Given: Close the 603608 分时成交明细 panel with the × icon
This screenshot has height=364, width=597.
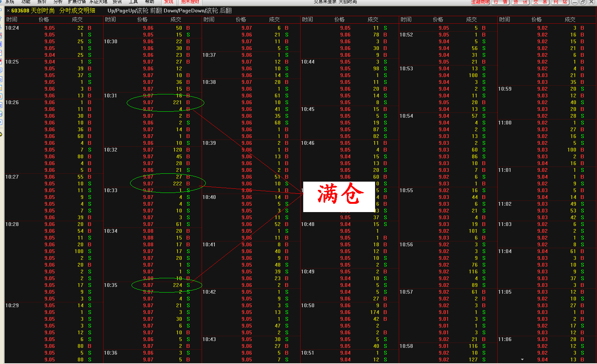Looking at the screenshot, I should [x=8, y=11].
